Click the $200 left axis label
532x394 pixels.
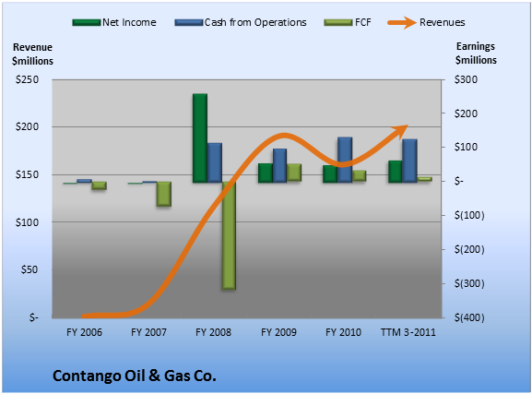27,126
